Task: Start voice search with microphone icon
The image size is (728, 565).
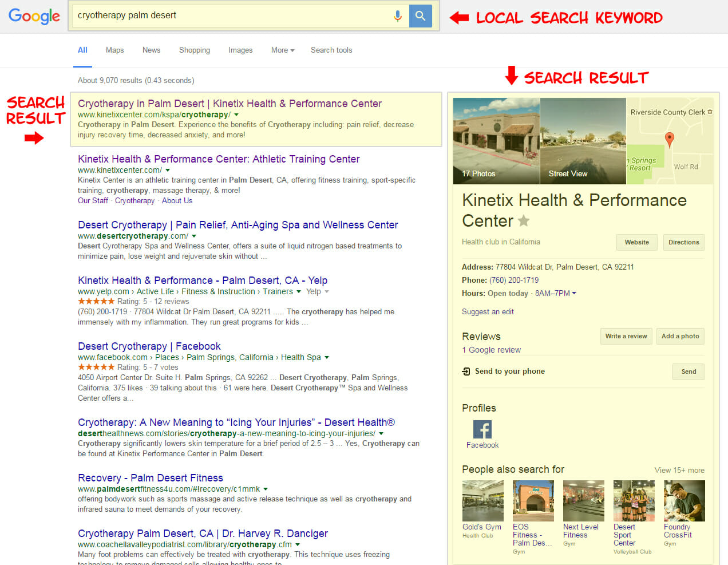Action: 398,16
